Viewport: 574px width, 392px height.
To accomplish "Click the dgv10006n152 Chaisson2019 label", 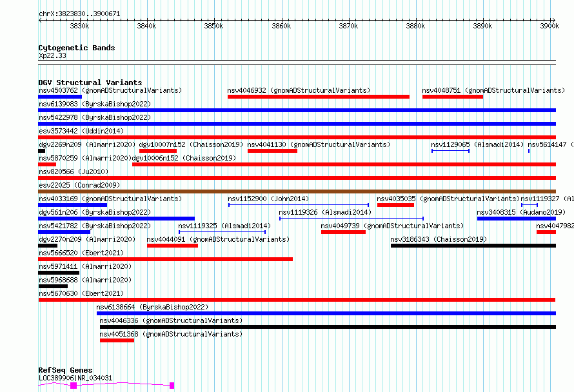I will pyautogui.click(x=184, y=158).
